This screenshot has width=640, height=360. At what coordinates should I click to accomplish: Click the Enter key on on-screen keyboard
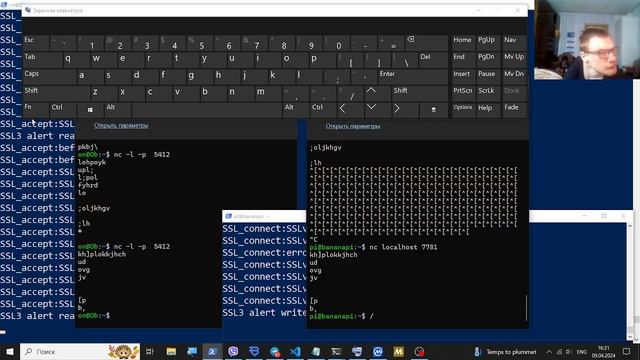(413, 76)
